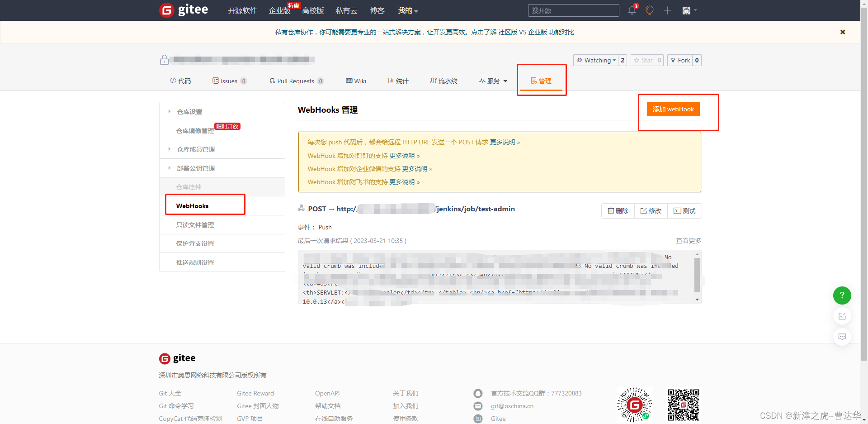
Task: Open the 我的 dropdown in navbar
Action: point(408,10)
